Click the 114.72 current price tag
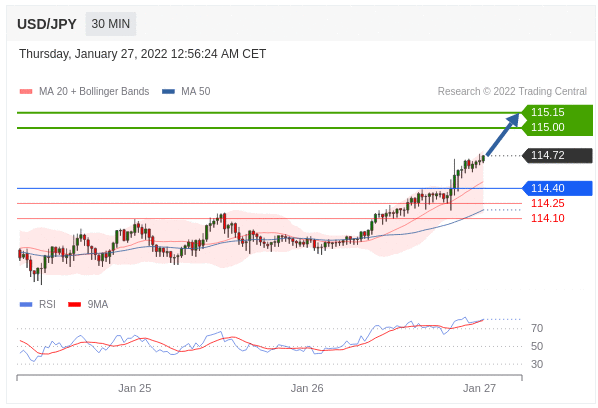The width and height of the screenshot is (598, 408). pos(557,156)
